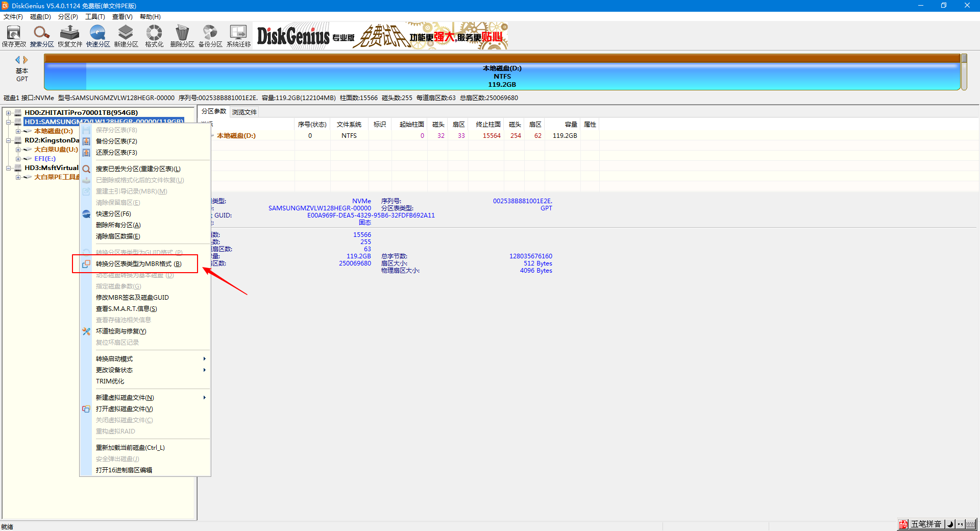Open the 工具(T) menu
Viewport: 980px width, 531px height.
pyautogui.click(x=95, y=17)
